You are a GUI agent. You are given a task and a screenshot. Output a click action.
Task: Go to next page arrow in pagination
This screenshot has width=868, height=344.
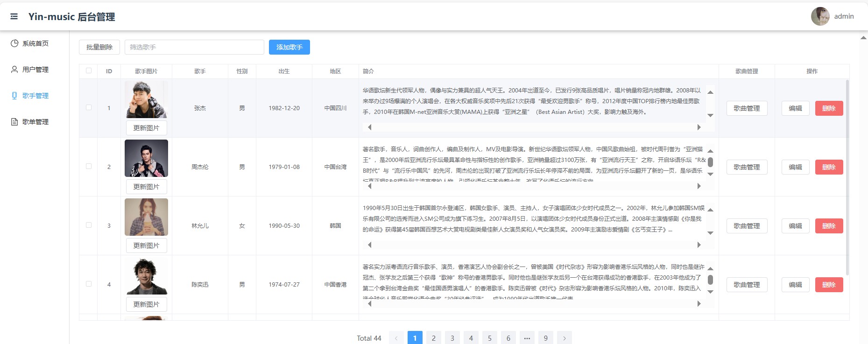click(x=565, y=338)
